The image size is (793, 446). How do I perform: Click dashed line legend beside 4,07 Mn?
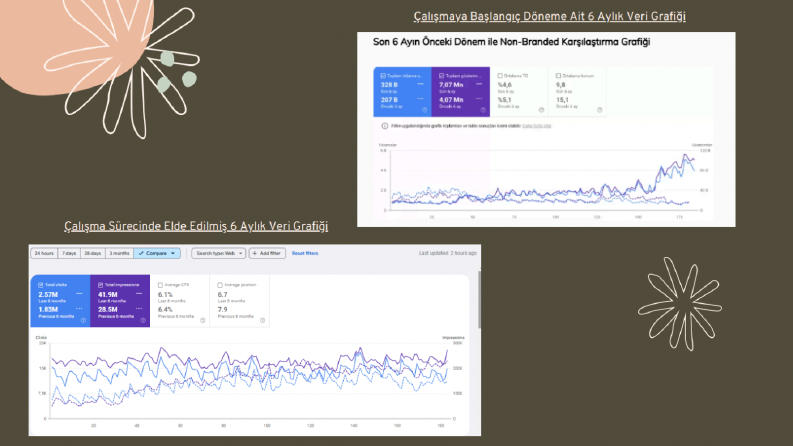pos(479,99)
